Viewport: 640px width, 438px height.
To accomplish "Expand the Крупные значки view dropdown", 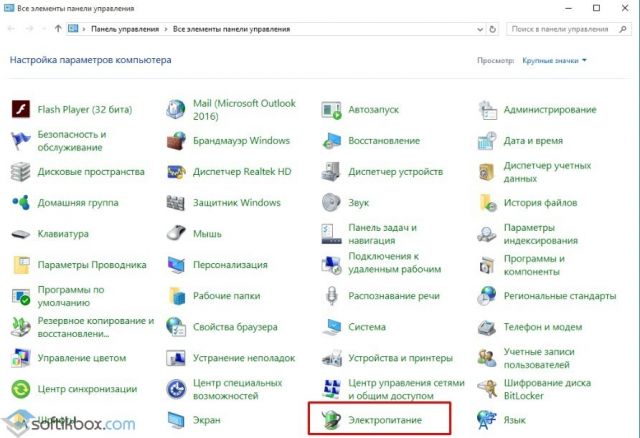I will click(x=554, y=60).
